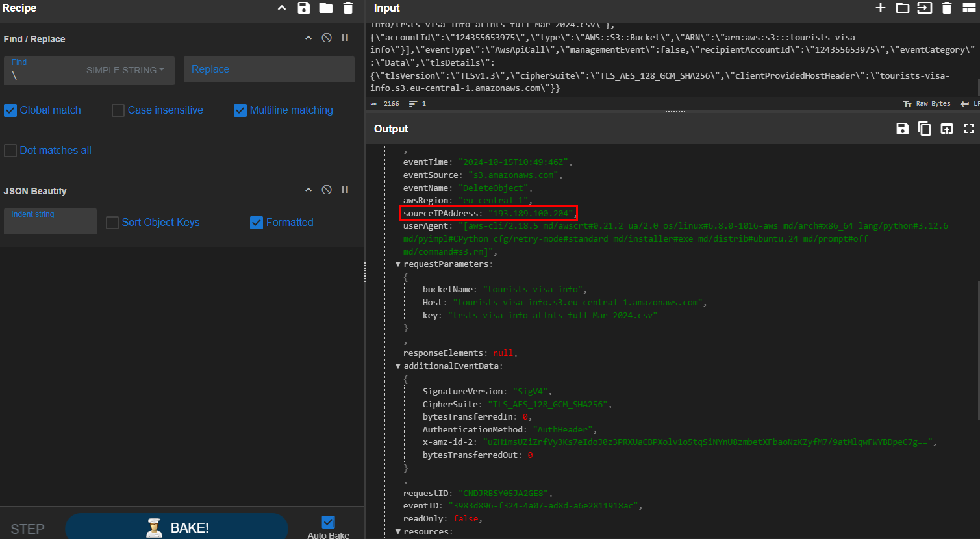This screenshot has height=539, width=980.
Task: Save the current recipe
Action: coord(303,8)
